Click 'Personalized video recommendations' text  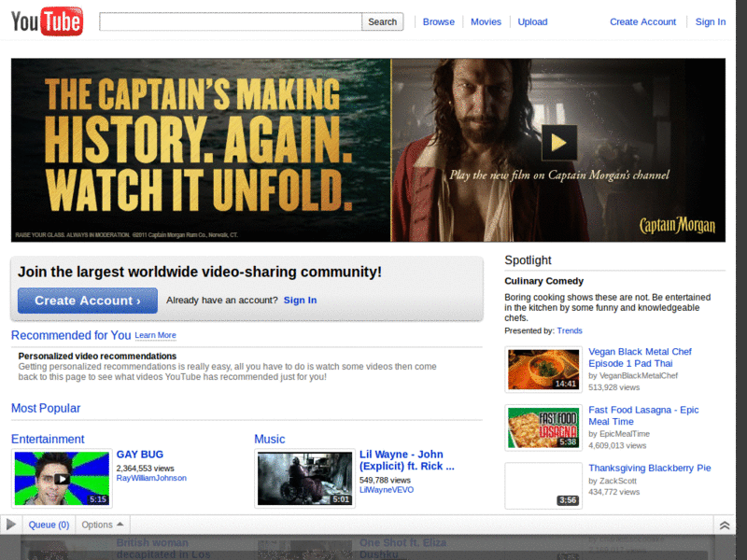coord(97,357)
